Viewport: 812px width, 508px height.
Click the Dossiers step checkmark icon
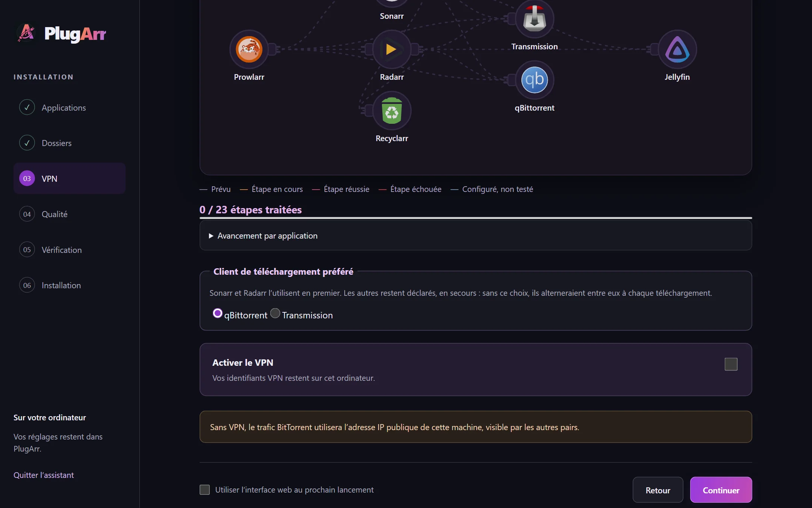click(27, 143)
